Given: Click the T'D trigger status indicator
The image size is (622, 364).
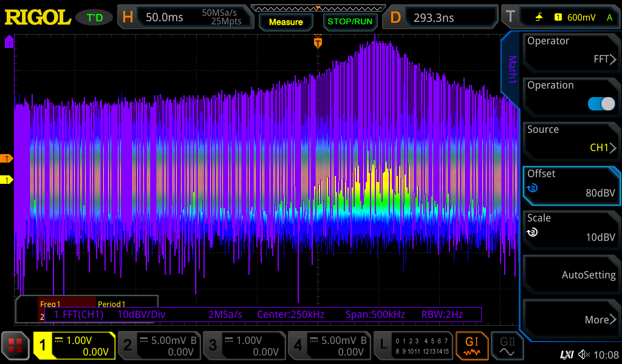Looking at the screenshot, I should (95, 18).
